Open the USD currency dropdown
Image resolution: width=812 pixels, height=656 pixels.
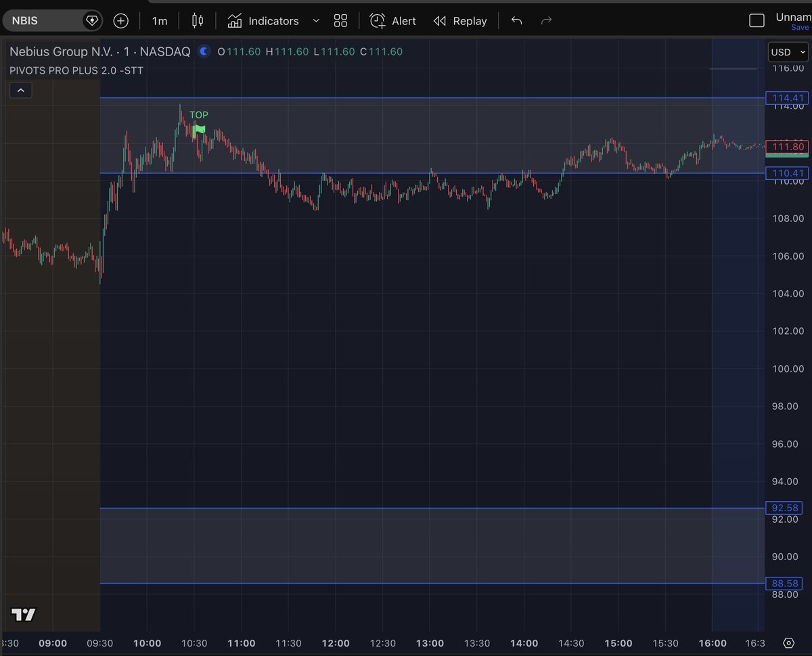pos(788,52)
